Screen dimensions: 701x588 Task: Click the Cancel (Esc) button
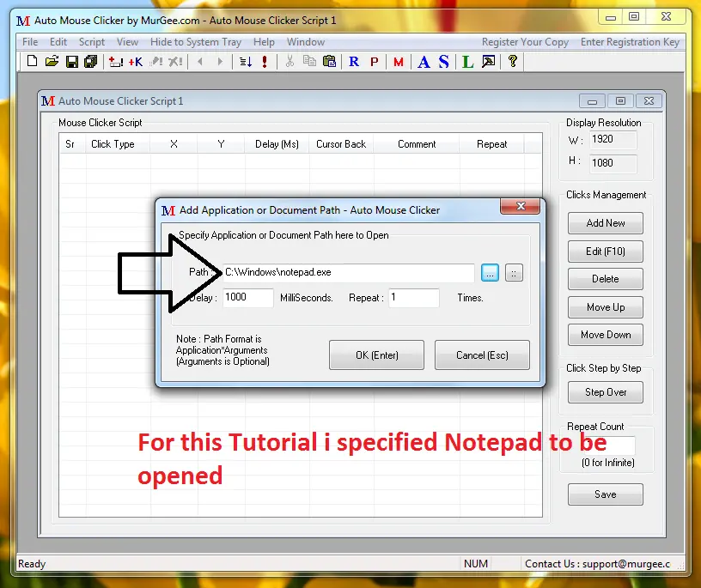tap(482, 355)
